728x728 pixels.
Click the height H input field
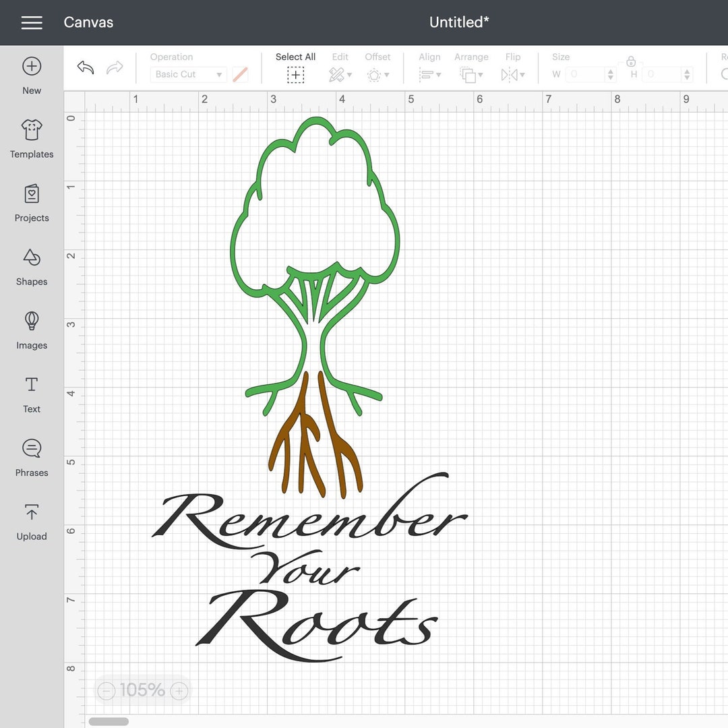tap(663, 74)
